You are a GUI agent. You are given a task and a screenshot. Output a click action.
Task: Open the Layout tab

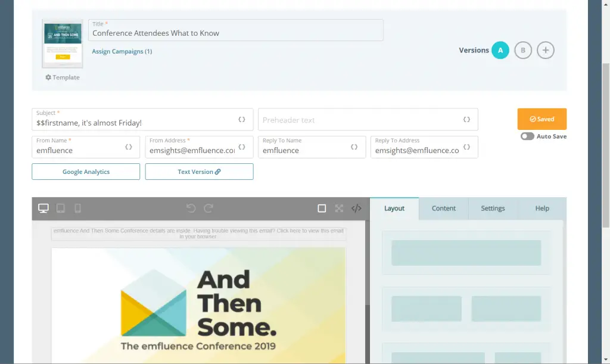pyautogui.click(x=394, y=209)
